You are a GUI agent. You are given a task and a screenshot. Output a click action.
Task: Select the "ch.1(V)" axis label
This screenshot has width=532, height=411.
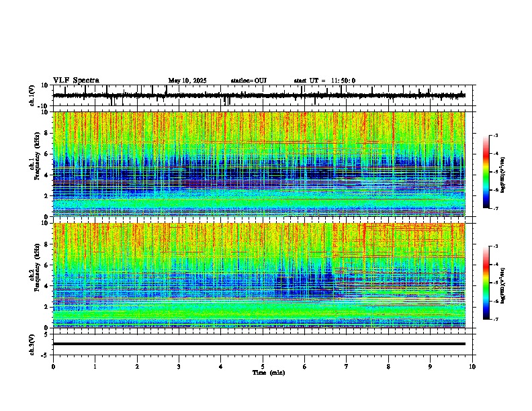(x=32, y=95)
